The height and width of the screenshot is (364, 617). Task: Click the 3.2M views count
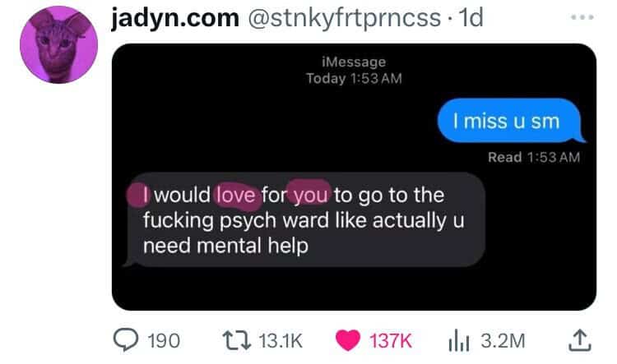503,341
